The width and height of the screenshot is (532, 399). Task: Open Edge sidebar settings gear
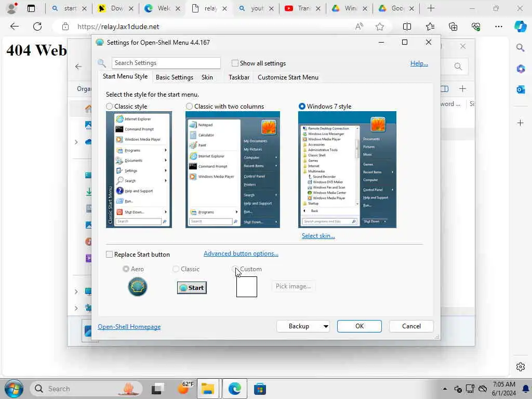520,367
